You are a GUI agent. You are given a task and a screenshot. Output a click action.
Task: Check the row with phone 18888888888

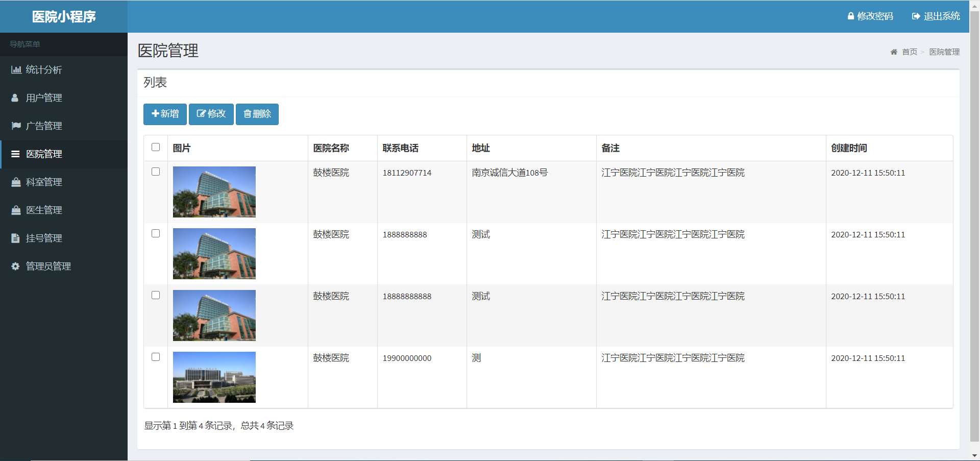click(156, 295)
